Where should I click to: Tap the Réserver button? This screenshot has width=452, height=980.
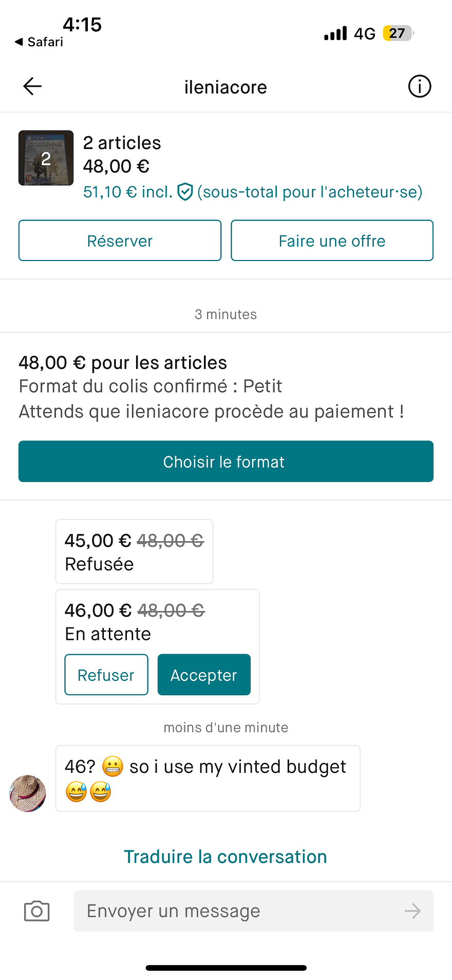click(120, 241)
